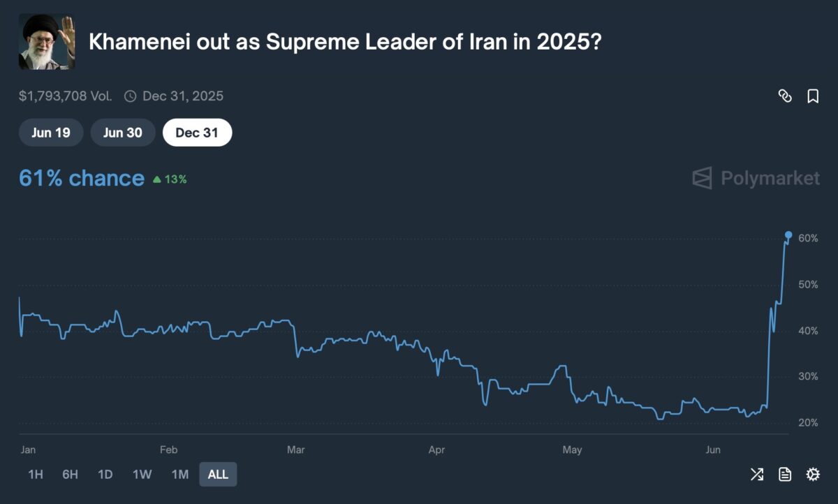Select the Jun 30 outcome tab
The height and width of the screenshot is (504, 838).
(x=123, y=132)
